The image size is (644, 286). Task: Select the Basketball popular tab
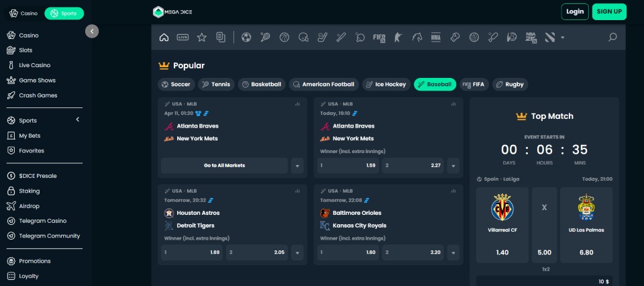coord(262,84)
